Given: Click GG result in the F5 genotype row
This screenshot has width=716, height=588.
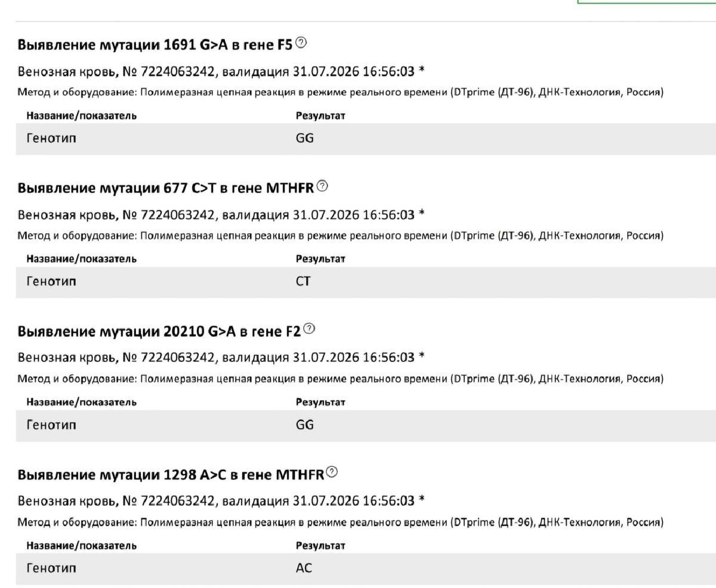Looking at the screenshot, I should tap(305, 138).
